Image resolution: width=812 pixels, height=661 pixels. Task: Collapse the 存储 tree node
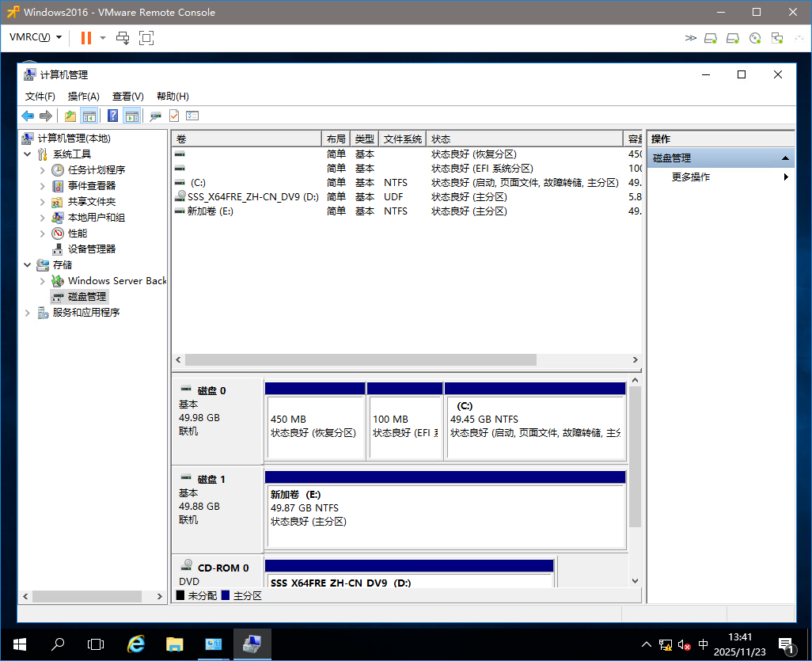pos(28,264)
